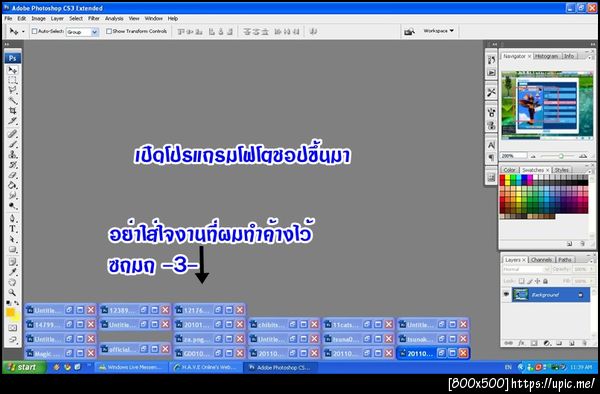Click the trash icon in Layers panel
The width and height of the screenshot is (600, 394).
coord(583,343)
